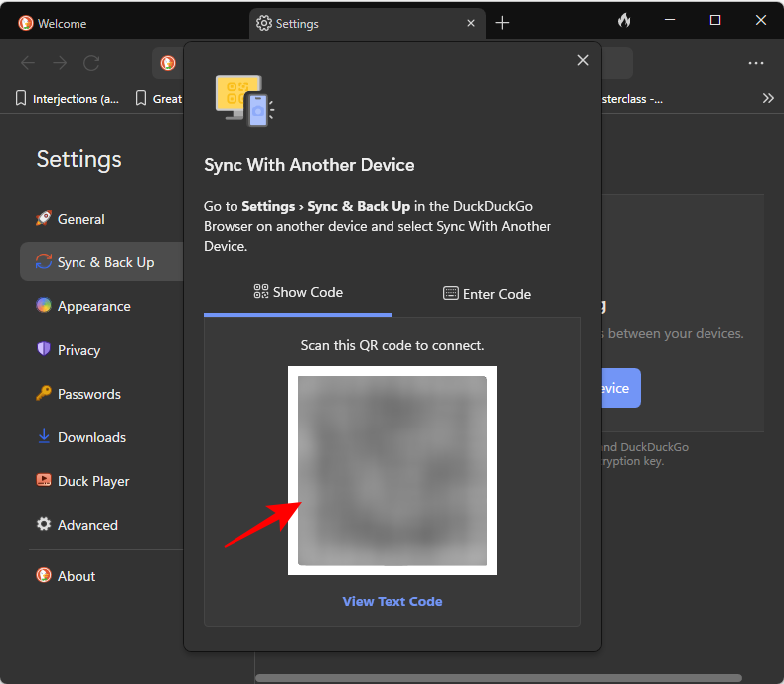Viewport: 784px width, 684px height.
Task: Click the DuckDuckGo logo beside About
Action: click(x=44, y=575)
